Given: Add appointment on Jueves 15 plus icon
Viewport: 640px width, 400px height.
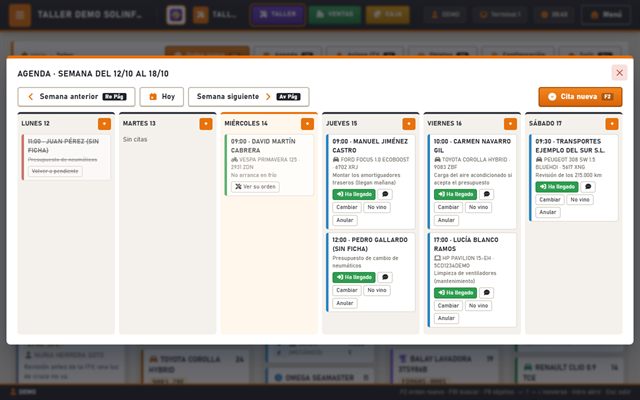Looking at the screenshot, I should click(409, 124).
